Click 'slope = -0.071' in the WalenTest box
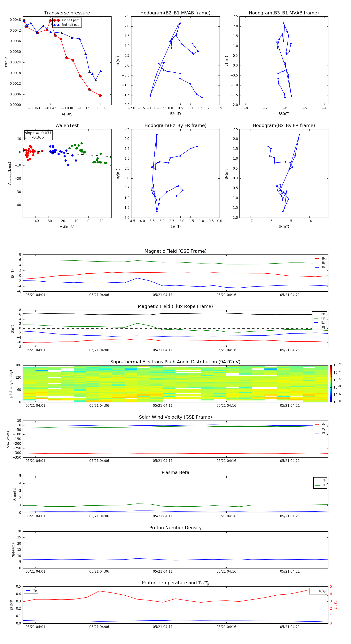Viewport: 351px width, 644px height. coord(38,133)
